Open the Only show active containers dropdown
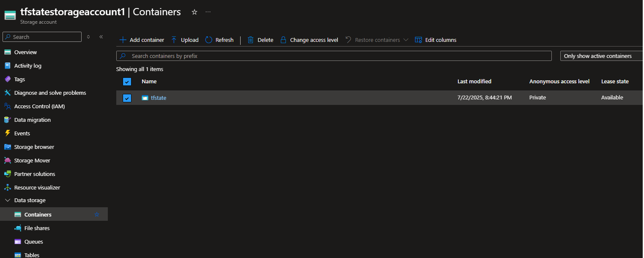 click(601, 56)
